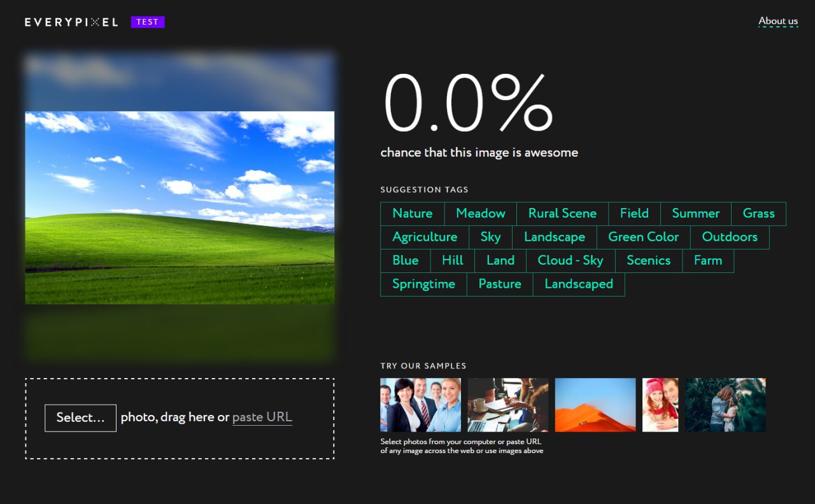Select the Pasture tag

500,284
